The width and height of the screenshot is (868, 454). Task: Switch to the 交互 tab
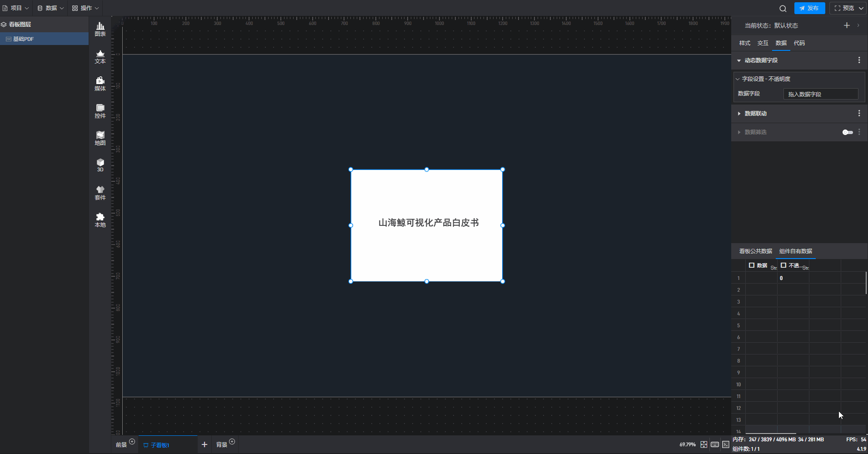point(763,43)
